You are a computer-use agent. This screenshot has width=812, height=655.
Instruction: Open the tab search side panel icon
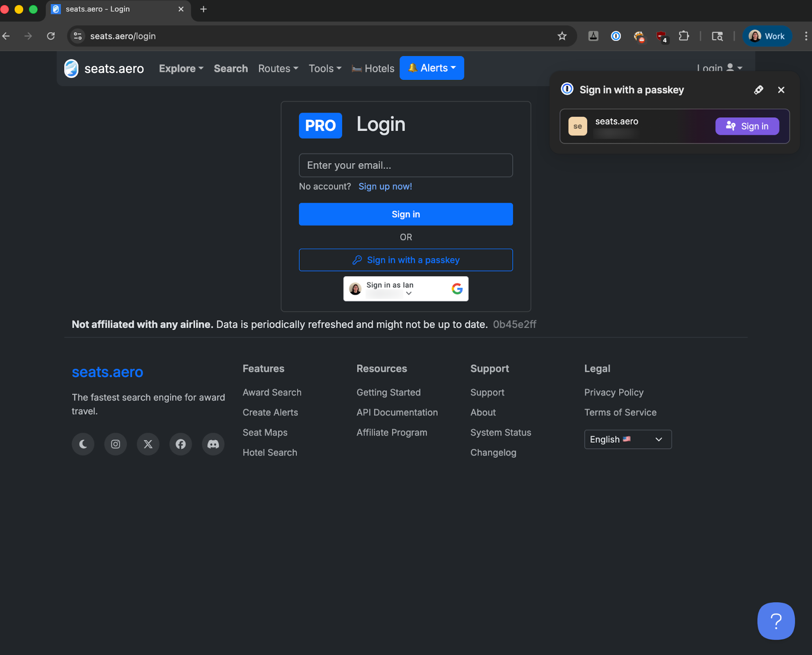pyautogui.click(x=717, y=36)
